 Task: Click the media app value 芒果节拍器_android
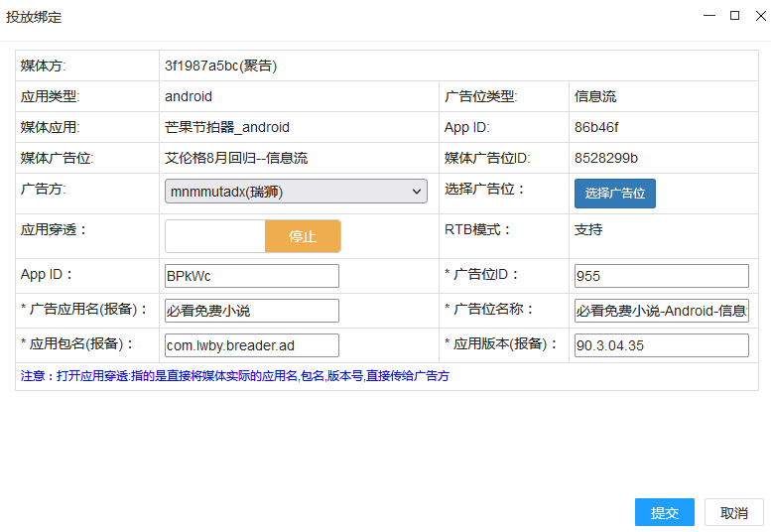226,127
